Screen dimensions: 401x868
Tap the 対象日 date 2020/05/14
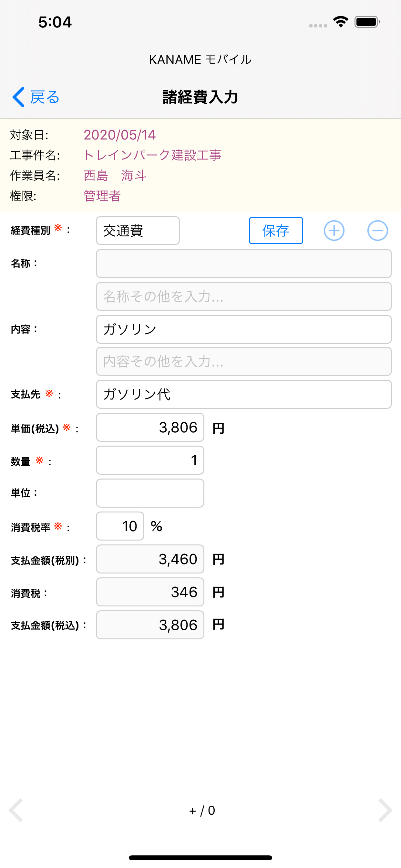point(120,135)
